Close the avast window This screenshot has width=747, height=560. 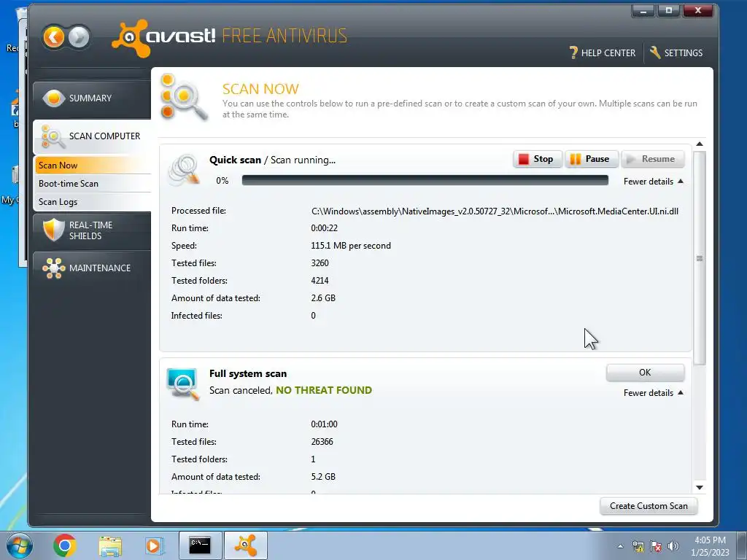[x=698, y=10]
